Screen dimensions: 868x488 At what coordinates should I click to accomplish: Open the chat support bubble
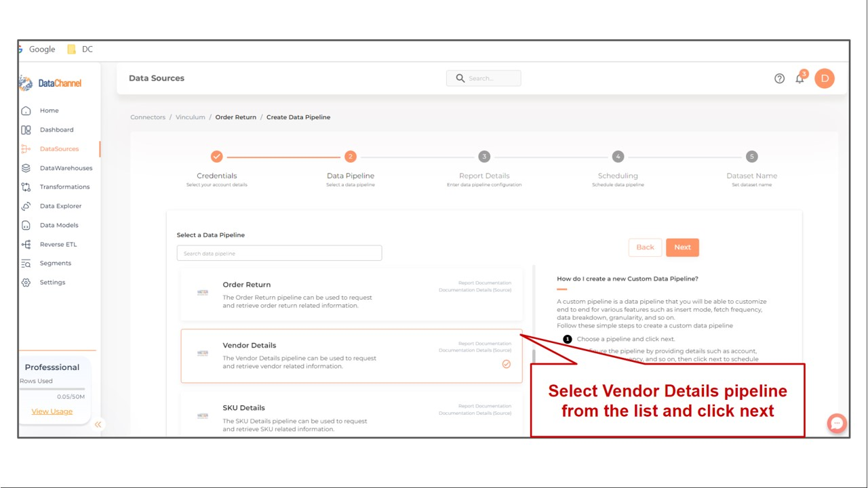(837, 424)
